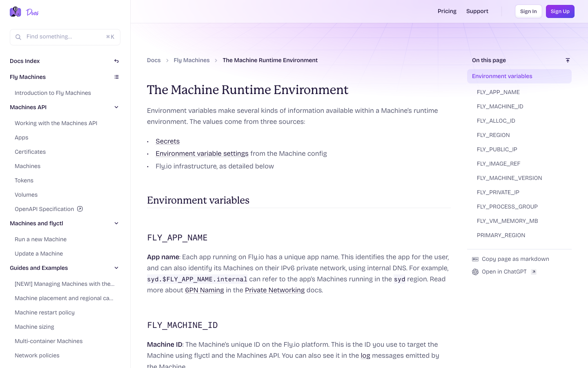The image size is (588, 368).
Task: Open Machines sidebar page
Action: [27, 166]
